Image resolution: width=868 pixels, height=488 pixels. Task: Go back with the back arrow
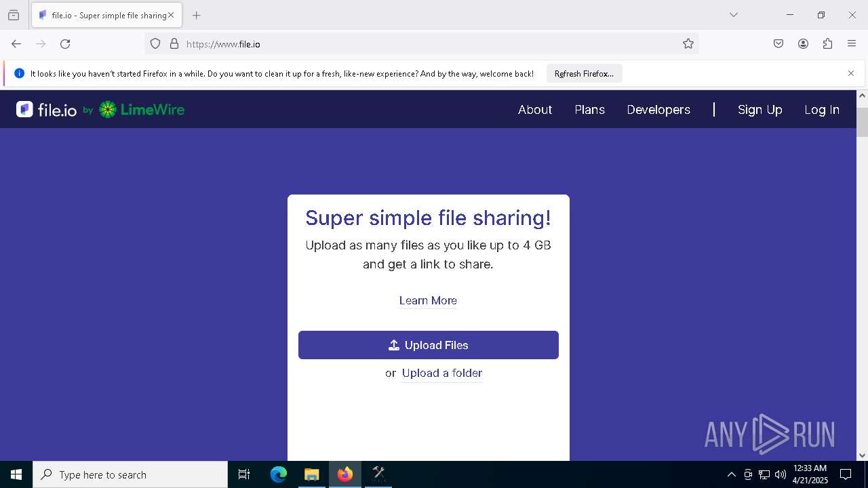click(16, 44)
